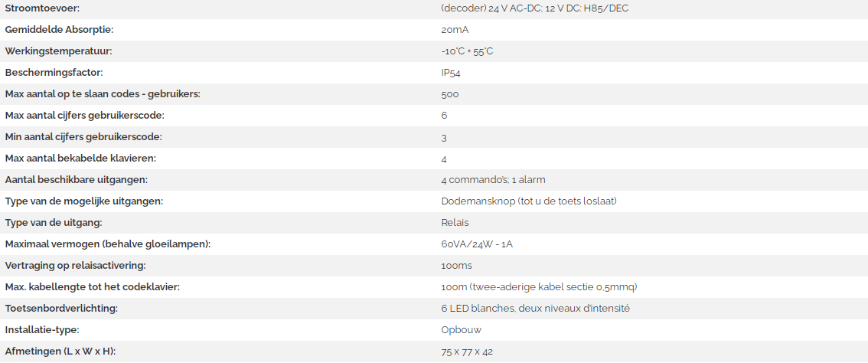868x363 pixels.
Task: Click the 6 LED blanches value
Action: (535, 308)
